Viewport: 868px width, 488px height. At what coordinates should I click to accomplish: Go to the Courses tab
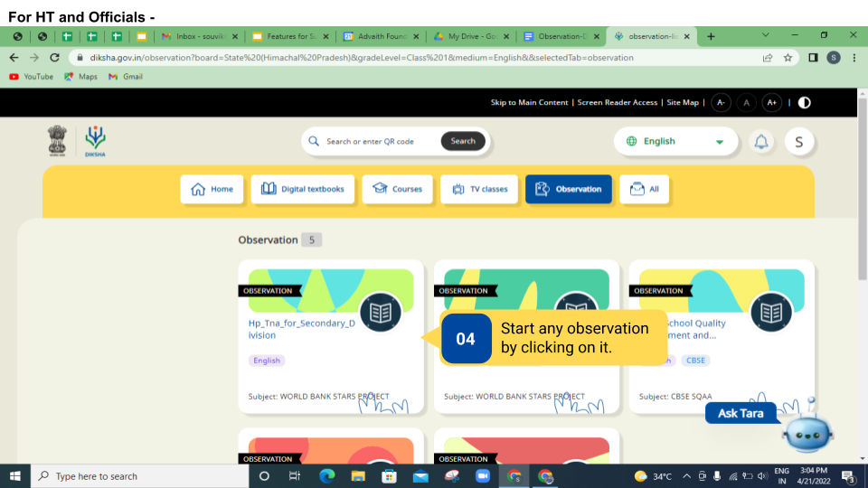pyautogui.click(x=398, y=190)
